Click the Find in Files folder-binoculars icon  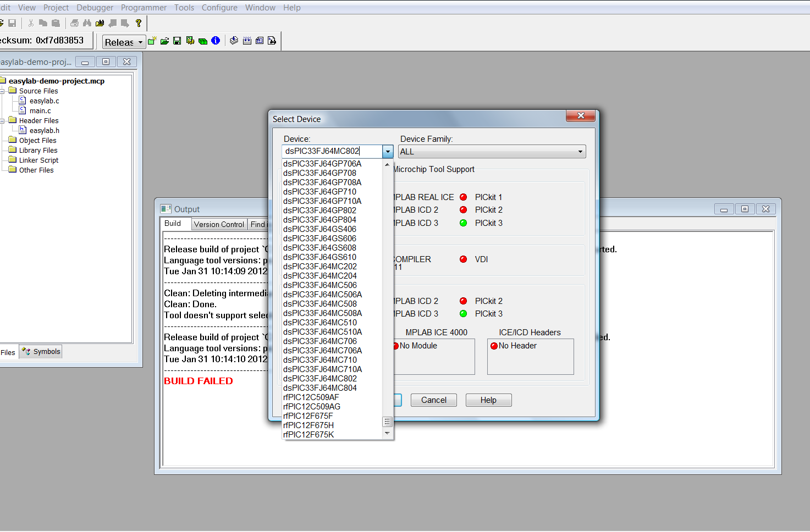[x=100, y=23]
